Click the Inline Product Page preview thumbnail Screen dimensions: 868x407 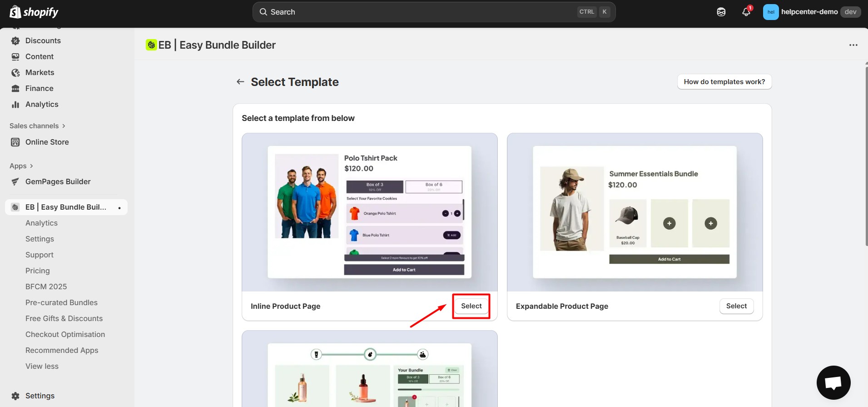pyautogui.click(x=370, y=212)
